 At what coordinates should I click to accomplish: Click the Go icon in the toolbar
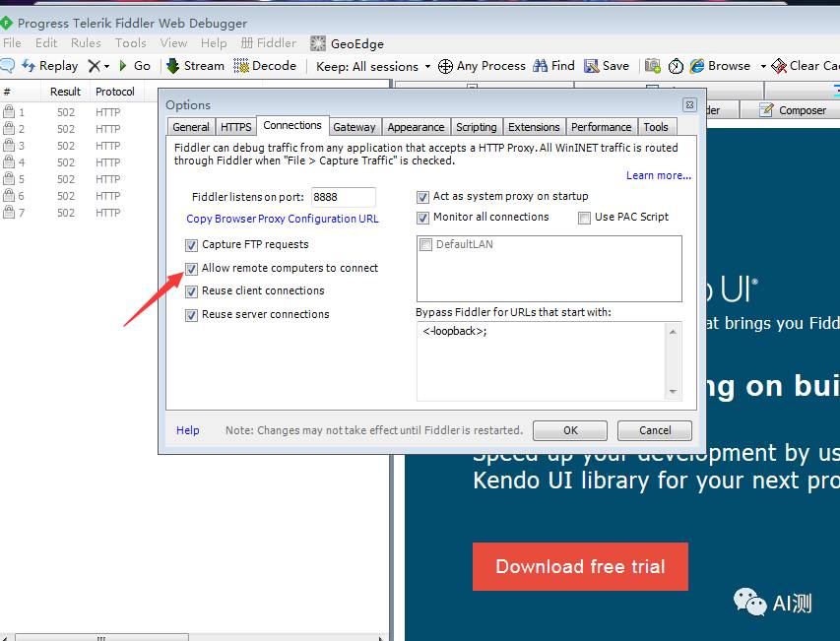click(x=136, y=65)
